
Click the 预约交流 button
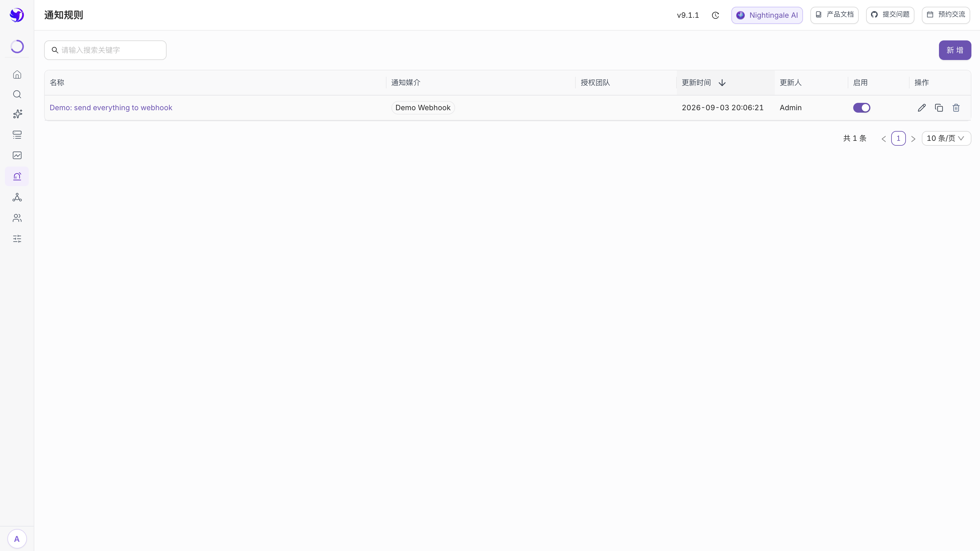pyautogui.click(x=946, y=15)
